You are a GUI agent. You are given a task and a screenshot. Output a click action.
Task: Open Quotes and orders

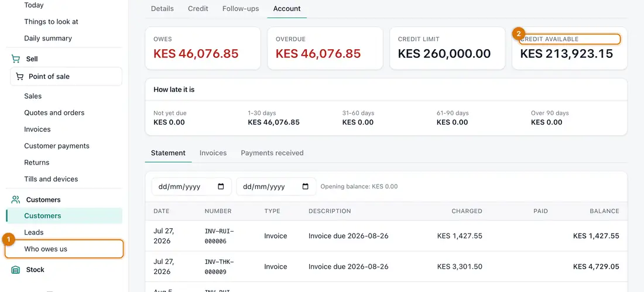[x=54, y=112]
